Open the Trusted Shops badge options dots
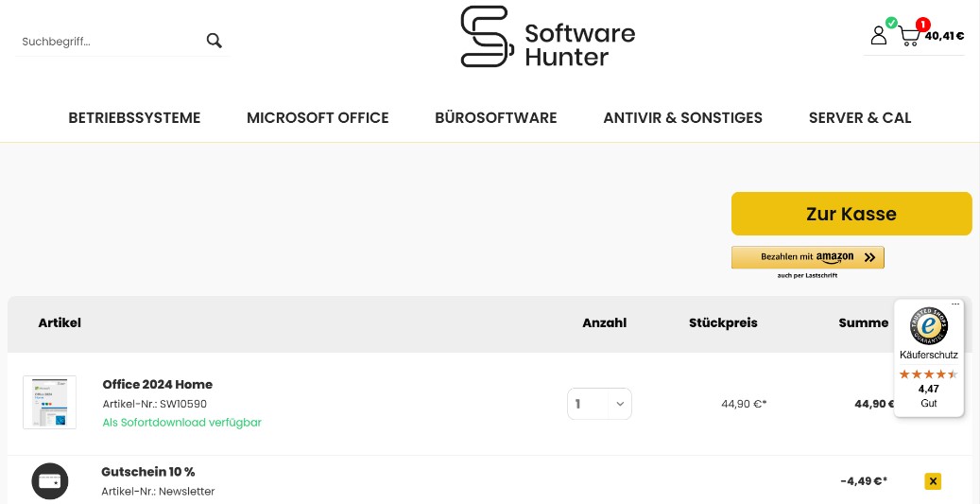 [x=955, y=304]
